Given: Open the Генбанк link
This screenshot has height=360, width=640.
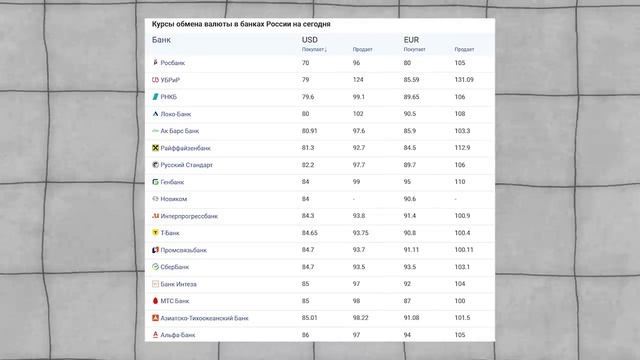Looking at the screenshot, I should [x=172, y=182].
